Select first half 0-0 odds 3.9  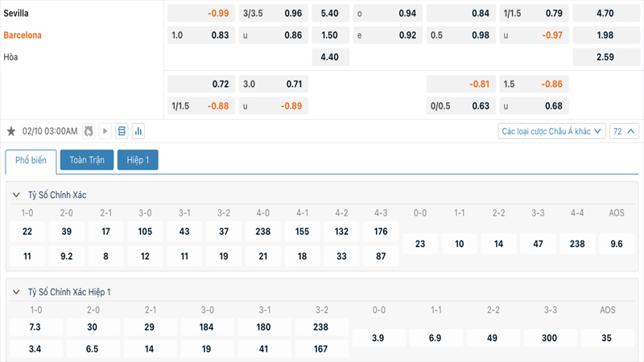pos(379,339)
